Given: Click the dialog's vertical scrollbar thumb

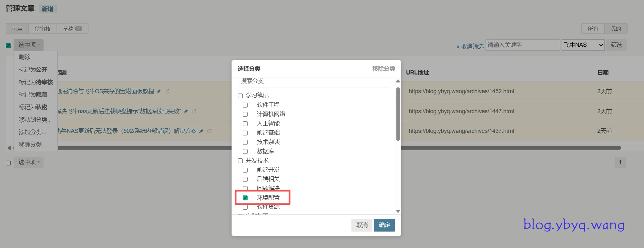Looking at the screenshot, I should (x=398, y=114).
